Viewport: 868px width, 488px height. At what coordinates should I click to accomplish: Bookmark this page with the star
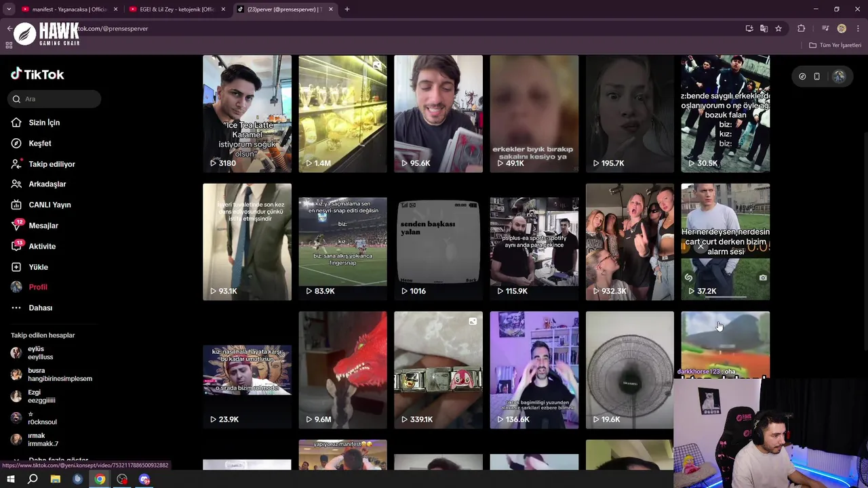778,28
